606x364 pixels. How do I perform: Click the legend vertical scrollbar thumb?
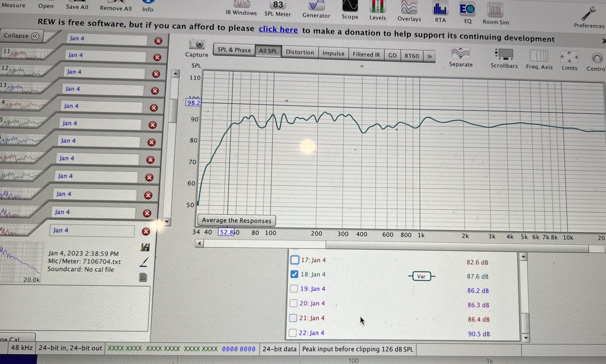pyautogui.click(x=525, y=323)
